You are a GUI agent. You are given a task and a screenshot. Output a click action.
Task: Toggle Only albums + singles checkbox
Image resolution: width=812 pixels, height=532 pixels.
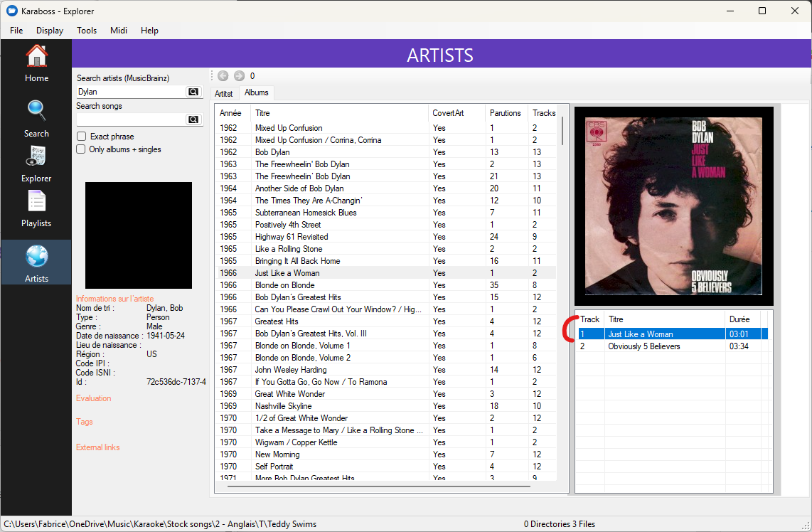82,149
